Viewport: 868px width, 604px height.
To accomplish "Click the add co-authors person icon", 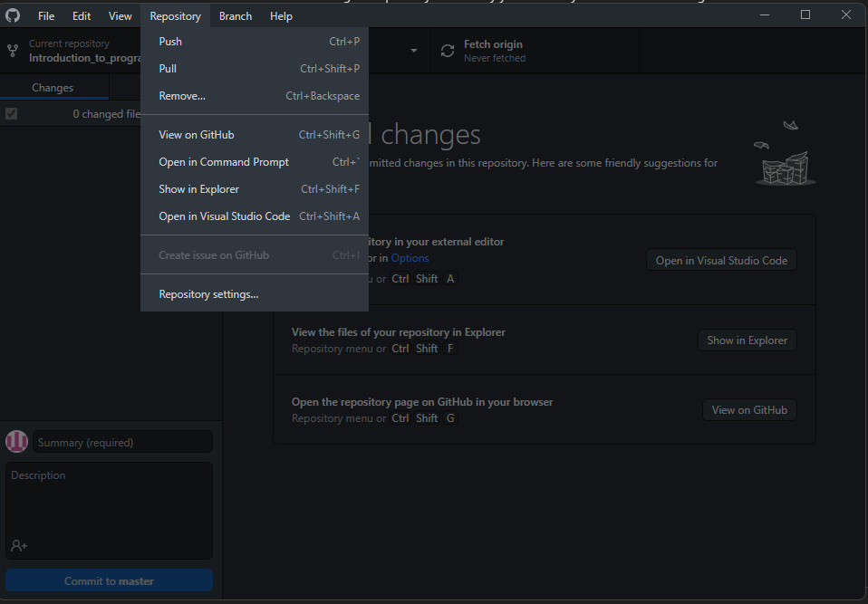I will pos(19,546).
